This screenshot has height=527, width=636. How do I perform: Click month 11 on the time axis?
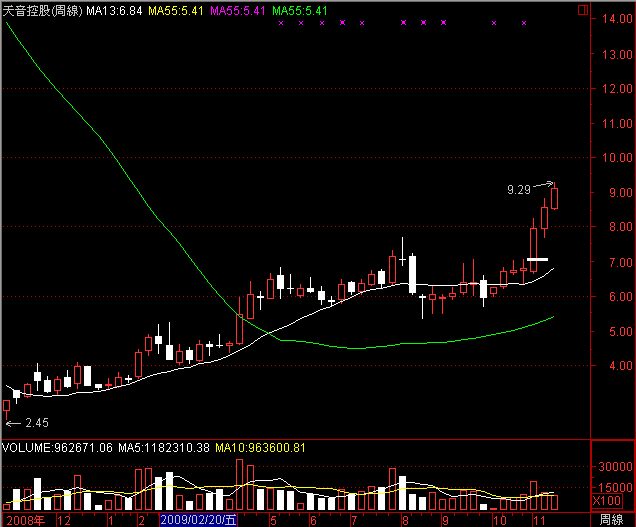coord(539,521)
